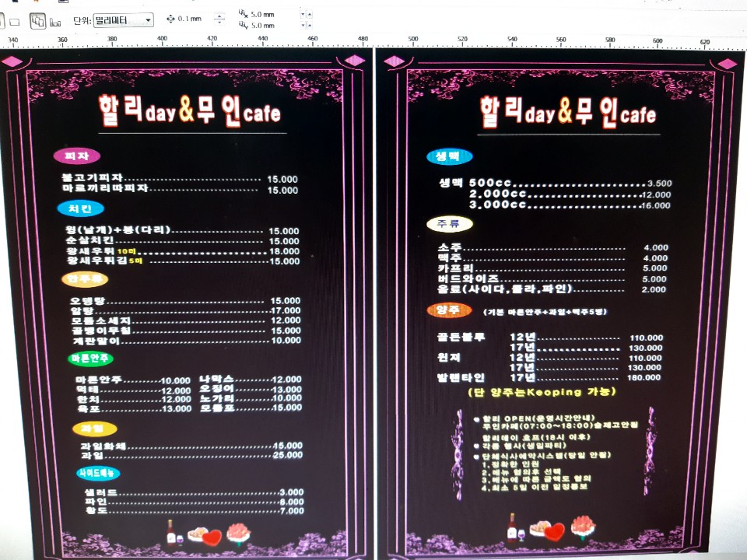Click the 오뎅탕 menu item text
The width and height of the screenshot is (747, 560).
tap(87, 301)
